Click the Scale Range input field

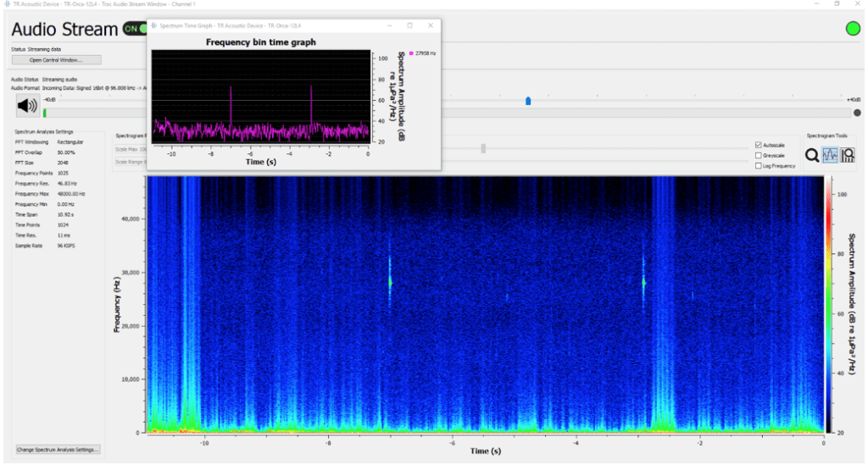132,161
